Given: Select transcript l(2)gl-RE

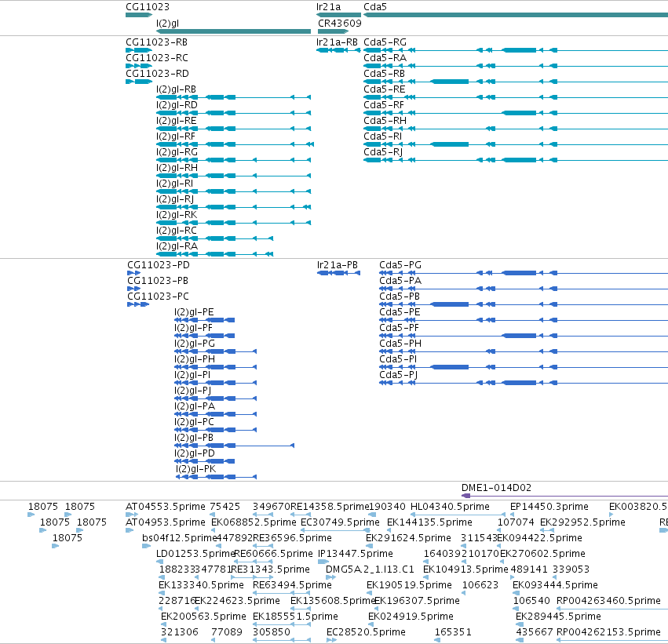Looking at the screenshot, I should click(x=233, y=129).
